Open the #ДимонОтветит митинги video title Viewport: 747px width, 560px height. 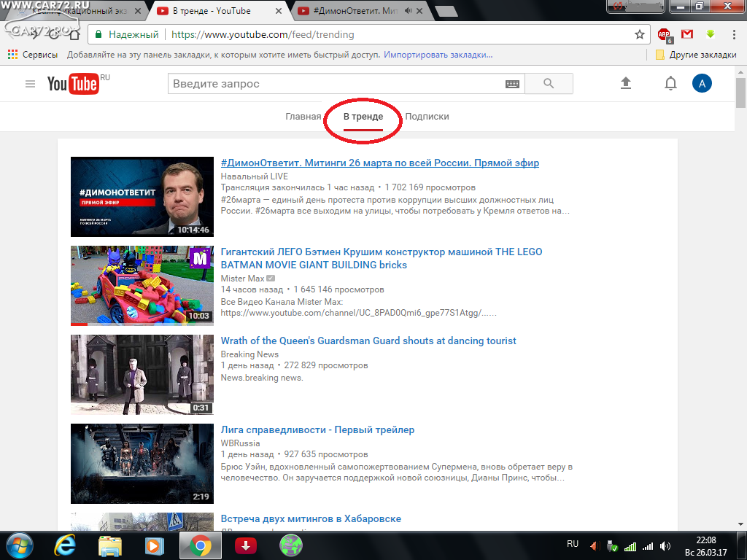379,163
